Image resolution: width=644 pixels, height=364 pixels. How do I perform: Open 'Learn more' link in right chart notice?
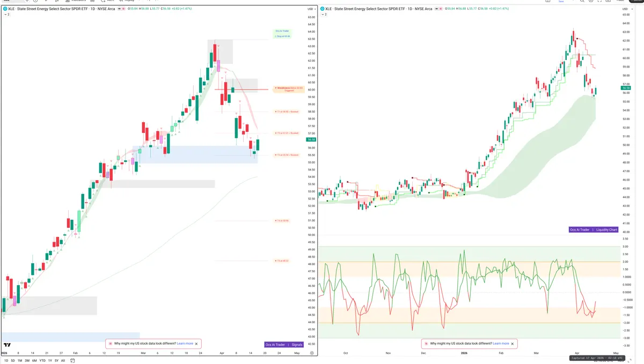(x=501, y=344)
